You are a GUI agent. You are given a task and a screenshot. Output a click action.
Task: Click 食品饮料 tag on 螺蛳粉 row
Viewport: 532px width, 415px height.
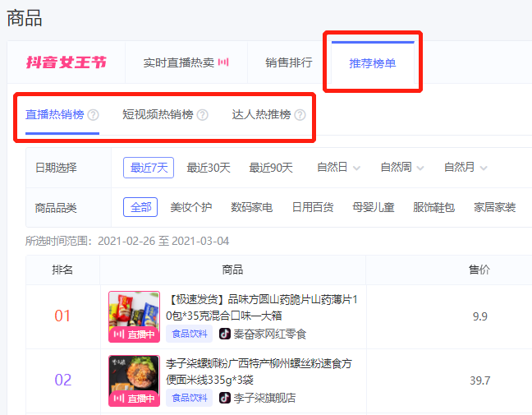click(189, 398)
